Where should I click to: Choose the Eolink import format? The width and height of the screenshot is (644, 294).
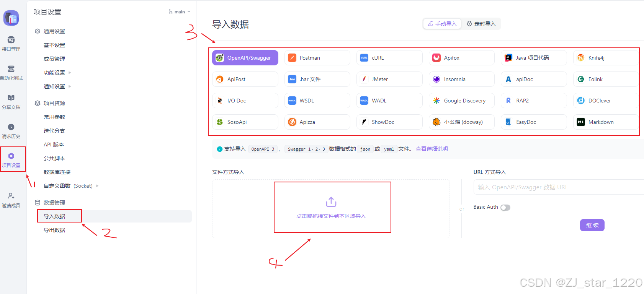606,79
